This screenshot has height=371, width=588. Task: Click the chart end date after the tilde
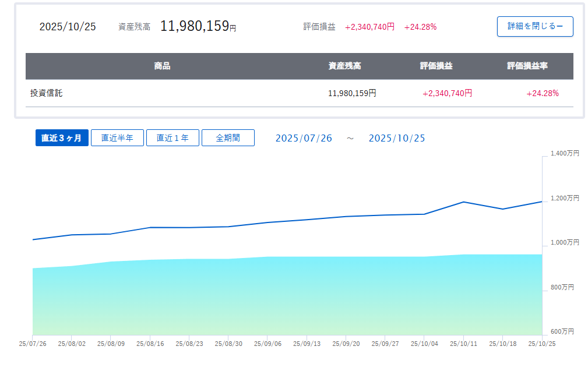tap(397, 138)
